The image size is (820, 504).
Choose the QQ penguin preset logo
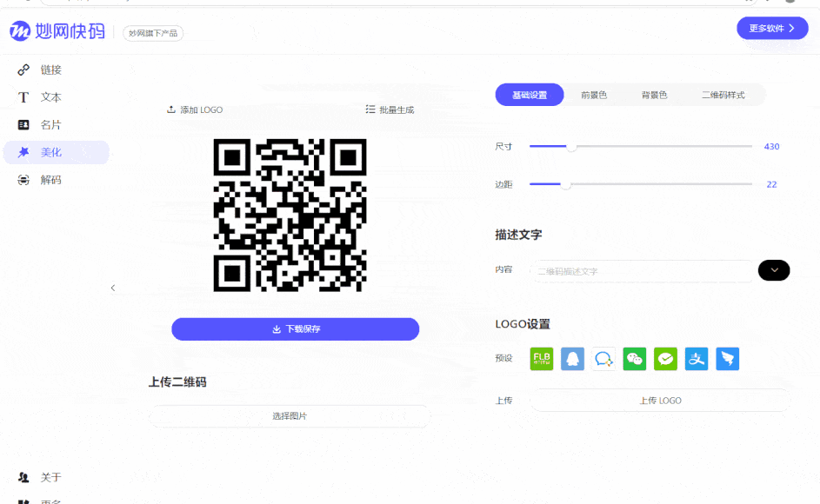pyautogui.click(x=572, y=359)
